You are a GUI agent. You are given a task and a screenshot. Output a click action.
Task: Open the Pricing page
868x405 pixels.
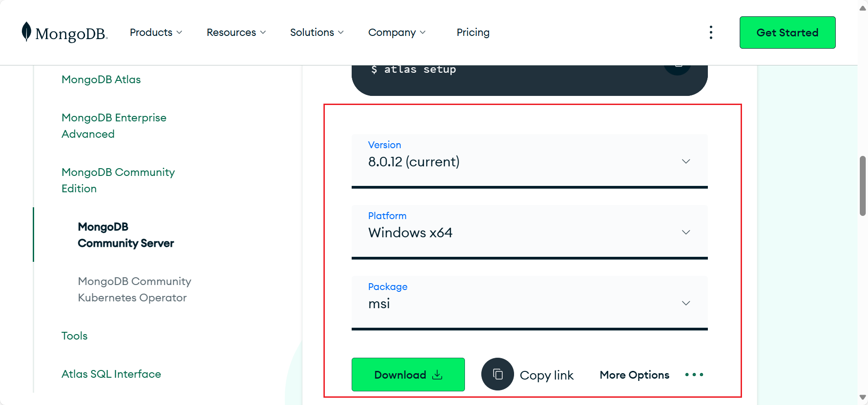pos(473,32)
